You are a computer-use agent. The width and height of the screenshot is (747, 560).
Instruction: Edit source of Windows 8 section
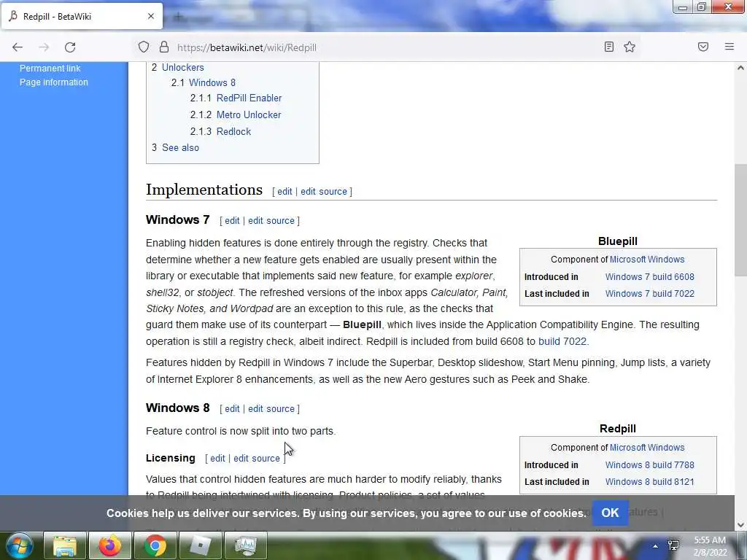pos(271,408)
